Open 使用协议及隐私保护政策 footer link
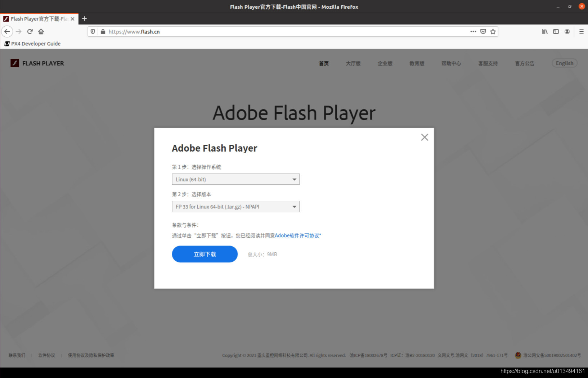588x378 pixels. [91, 355]
